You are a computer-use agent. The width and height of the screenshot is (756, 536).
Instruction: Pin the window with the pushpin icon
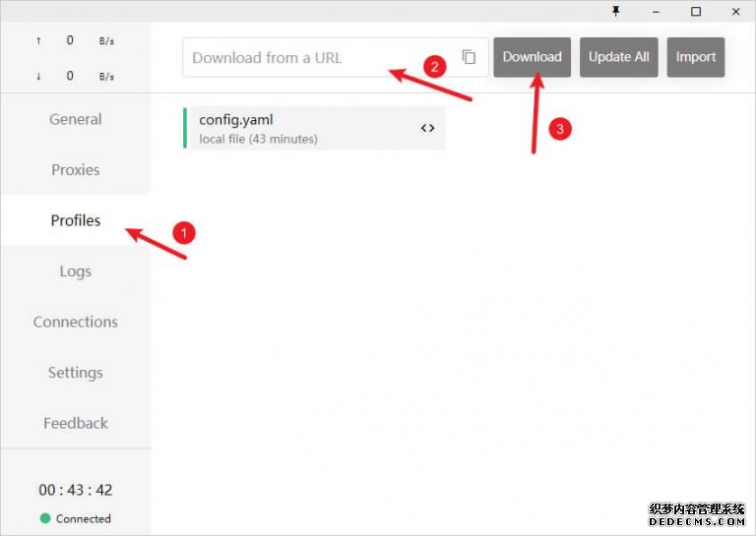pyautogui.click(x=616, y=11)
